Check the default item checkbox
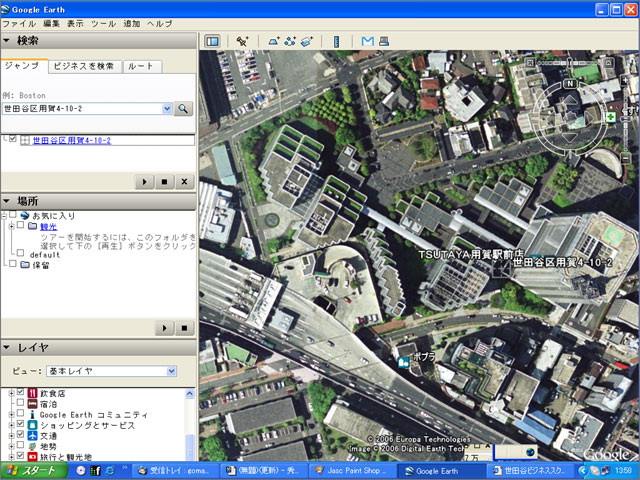This screenshot has width=640, height=480. pyautogui.click(x=20, y=253)
